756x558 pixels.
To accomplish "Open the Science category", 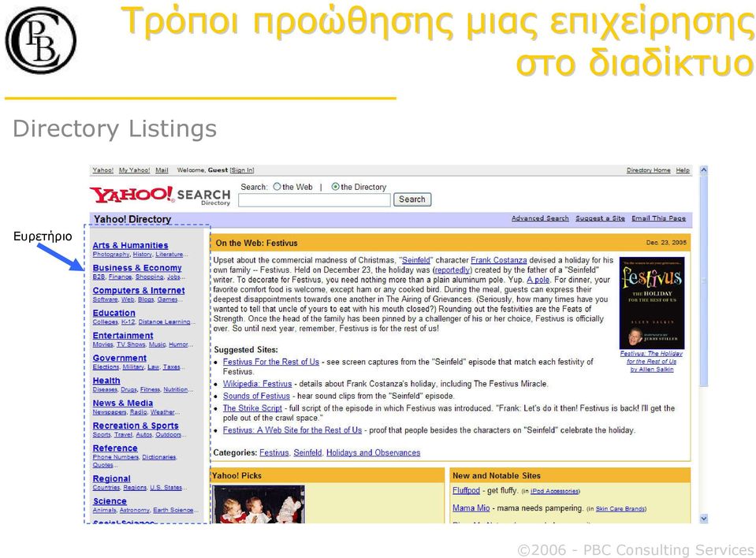I will click(x=110, y=501).
